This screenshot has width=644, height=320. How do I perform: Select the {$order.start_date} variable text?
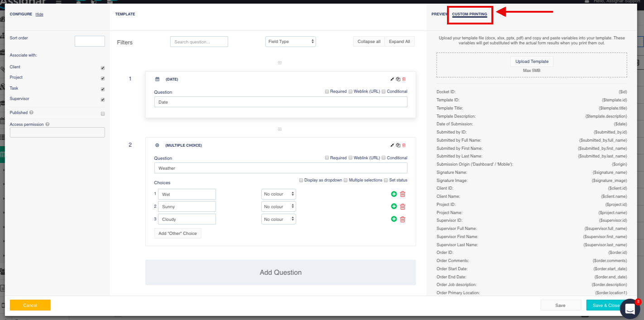coord(610,269)
